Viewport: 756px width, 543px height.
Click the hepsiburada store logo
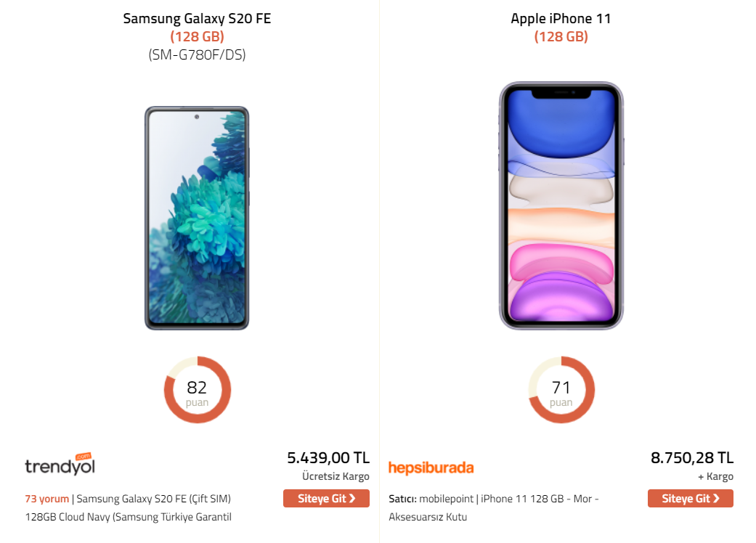pos(431,468)
